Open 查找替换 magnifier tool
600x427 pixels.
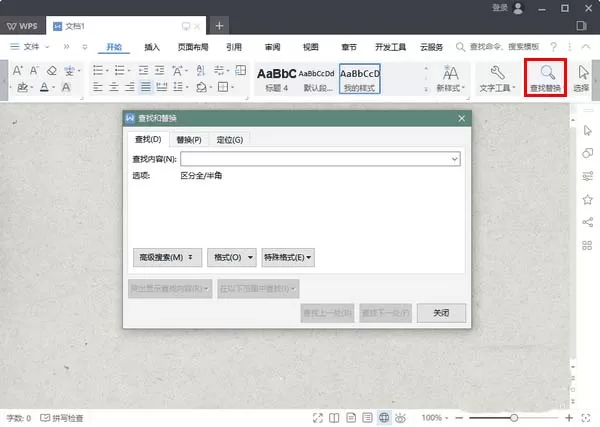(546, 78)
